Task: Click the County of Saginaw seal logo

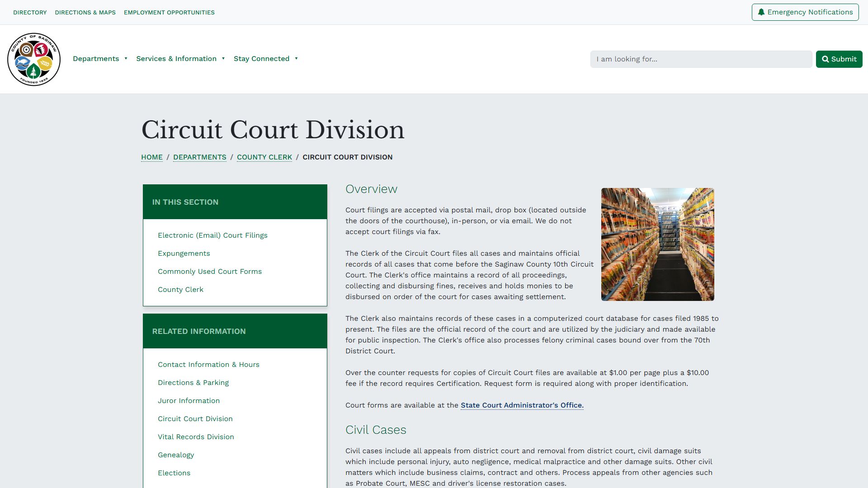Action: point(34,59)
